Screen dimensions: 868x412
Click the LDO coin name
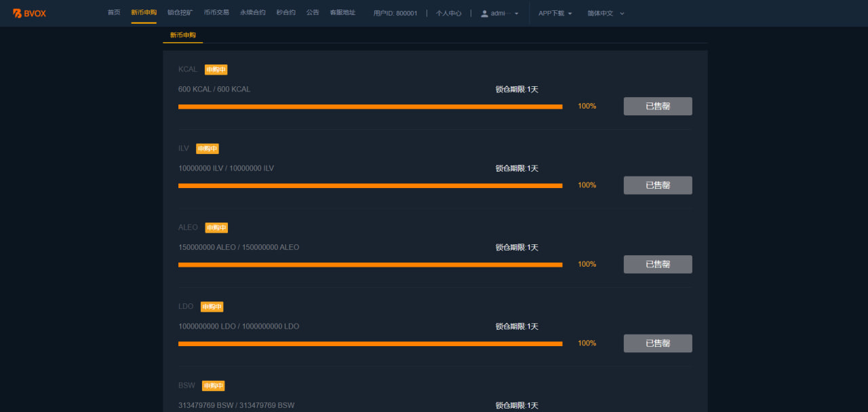coord(186,306)
